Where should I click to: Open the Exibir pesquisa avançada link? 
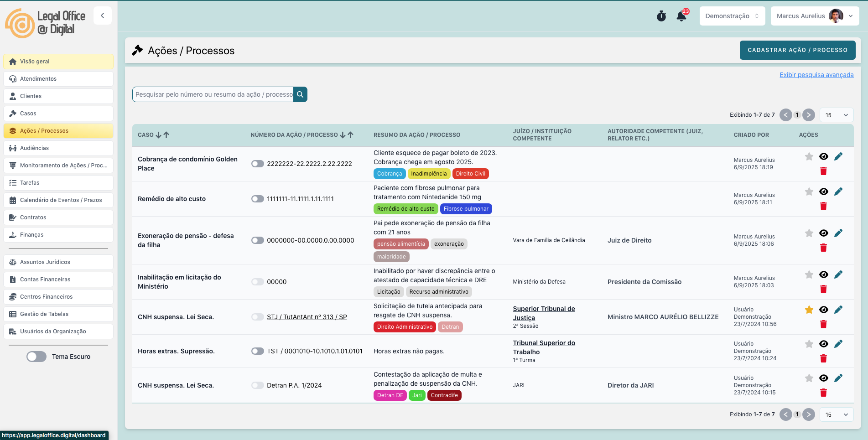click(816, 75)
